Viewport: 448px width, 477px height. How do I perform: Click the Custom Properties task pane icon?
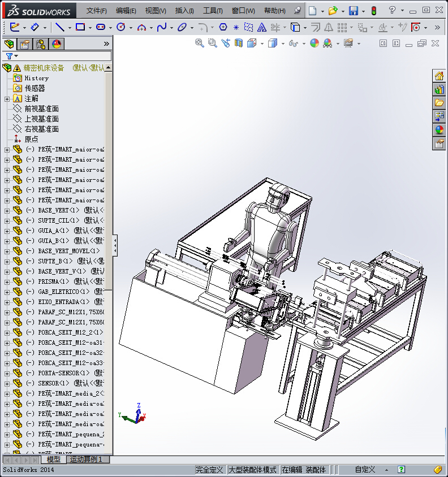pyautogui.click(x=439, y=144)
